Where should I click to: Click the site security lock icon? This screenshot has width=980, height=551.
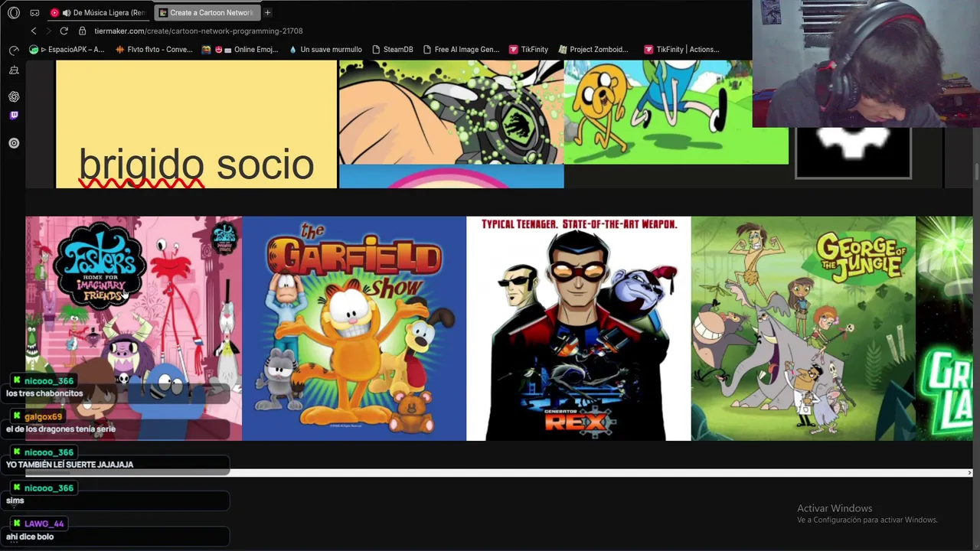pyautogui.click(x=83, y=31)
